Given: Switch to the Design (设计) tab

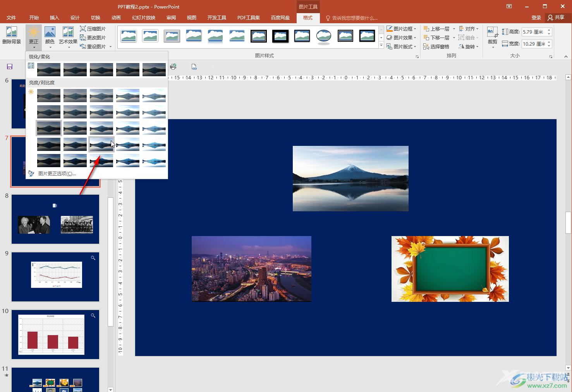Looking at the screenshot, I should coord(75,18).
